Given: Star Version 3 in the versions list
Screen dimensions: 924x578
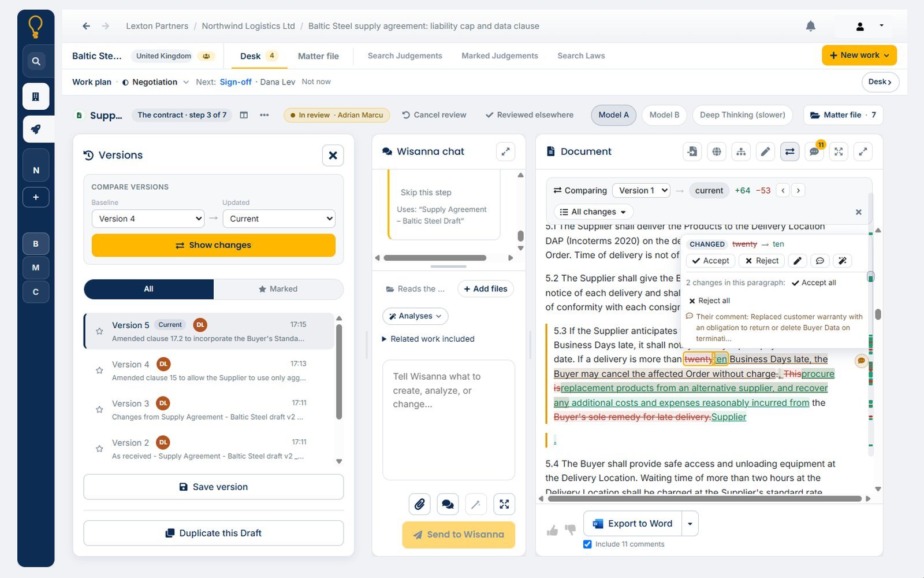Looking at the screenshot, I should (x=99, y=410).
